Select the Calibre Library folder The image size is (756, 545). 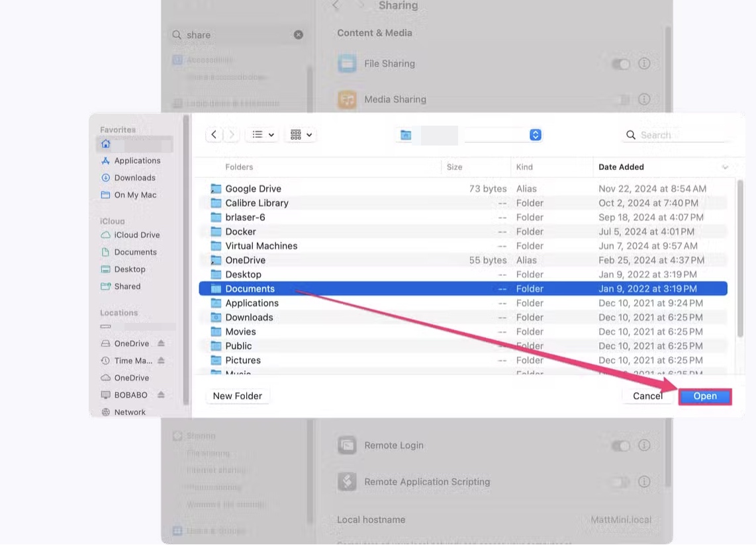pyautogui.click(x=463, y=203)
